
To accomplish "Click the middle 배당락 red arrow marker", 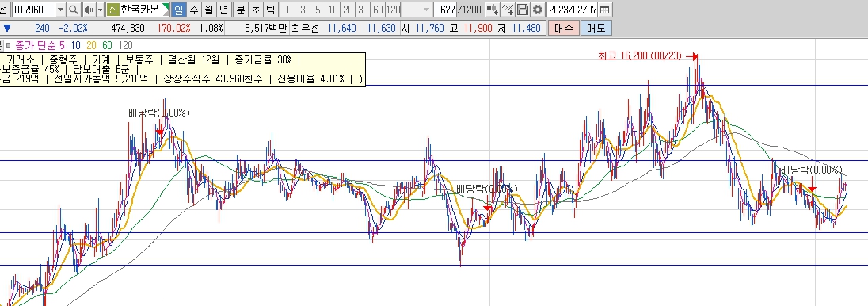I will [487, 208].
